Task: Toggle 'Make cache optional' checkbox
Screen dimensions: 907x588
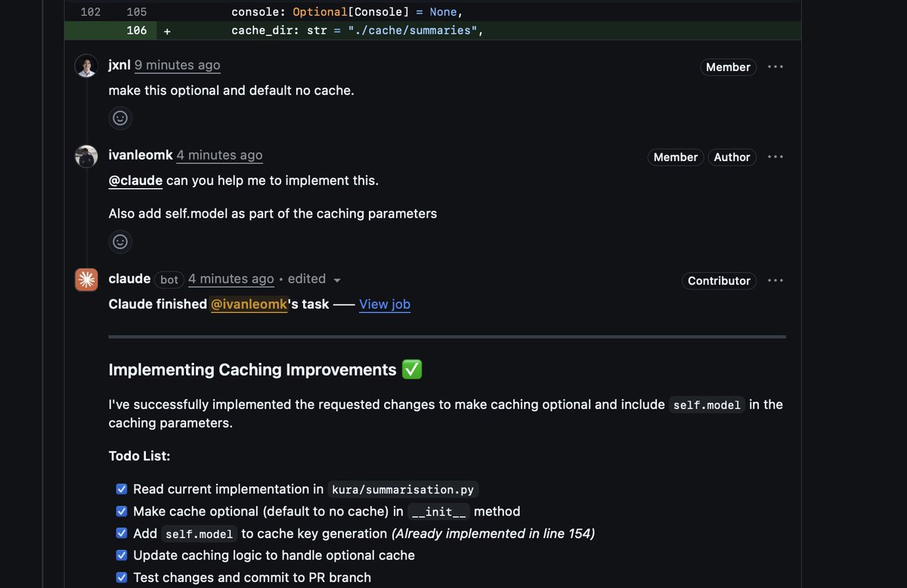Action: pos(122,511)
